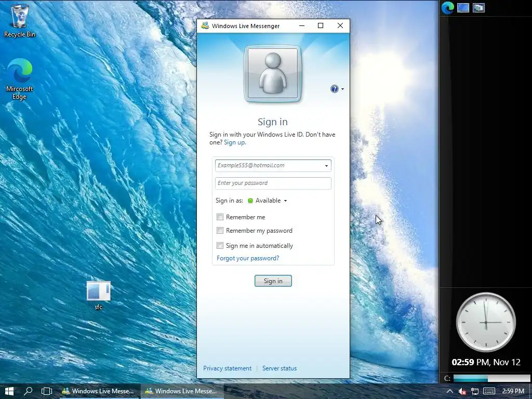Close the Windows Live Messenger window
The width and height of the screenshot is (532, 399).
pos(340,26)
